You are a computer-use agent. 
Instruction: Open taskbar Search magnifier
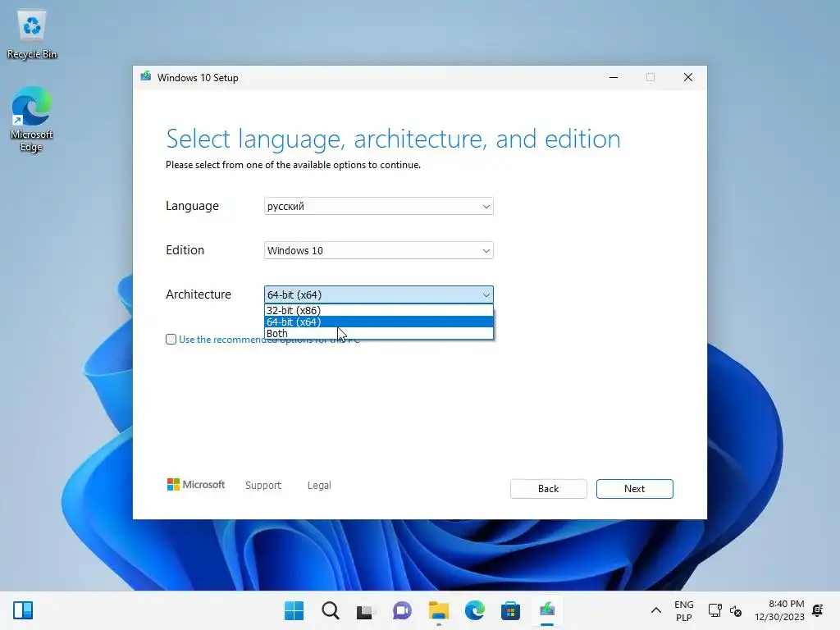point(330,610)
